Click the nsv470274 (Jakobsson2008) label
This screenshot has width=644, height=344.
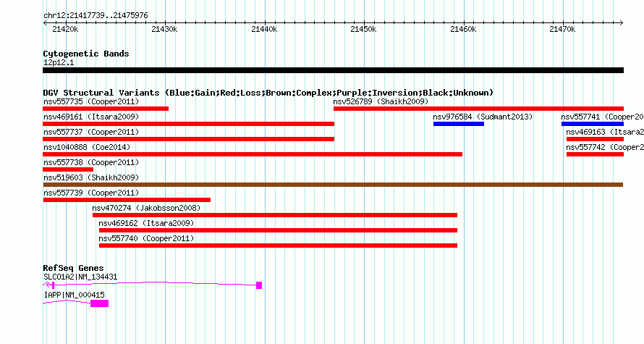coord(146,208)
